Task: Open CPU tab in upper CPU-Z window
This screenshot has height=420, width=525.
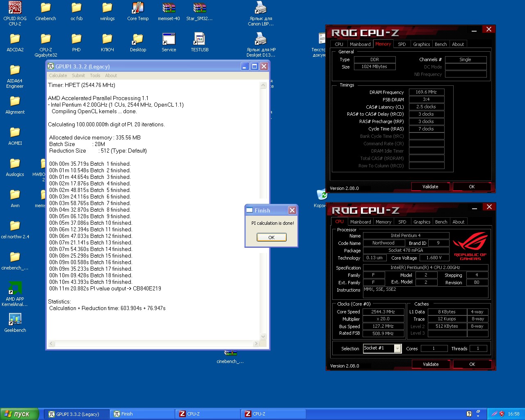Action: [x=339, y=44]
